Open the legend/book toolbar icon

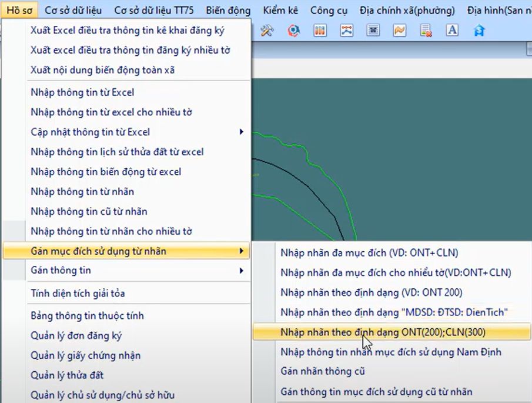pos(320,31)
